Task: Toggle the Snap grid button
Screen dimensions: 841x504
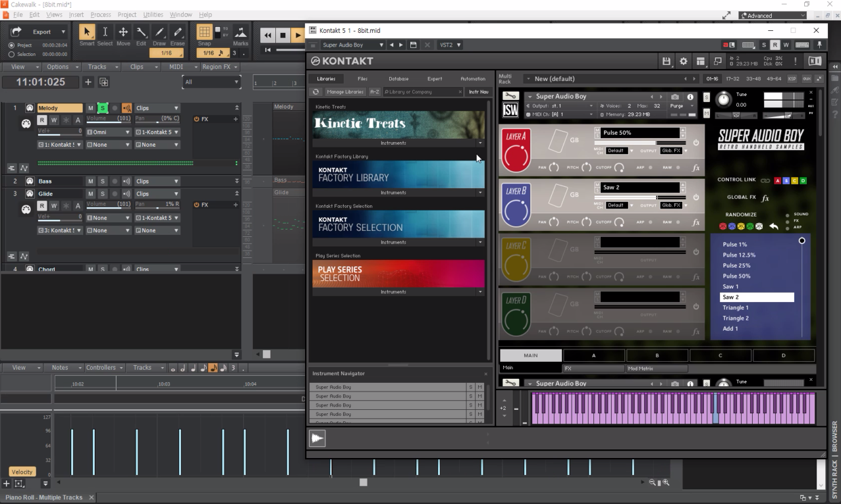Action: pyautogui.click(x=204, y=32)
